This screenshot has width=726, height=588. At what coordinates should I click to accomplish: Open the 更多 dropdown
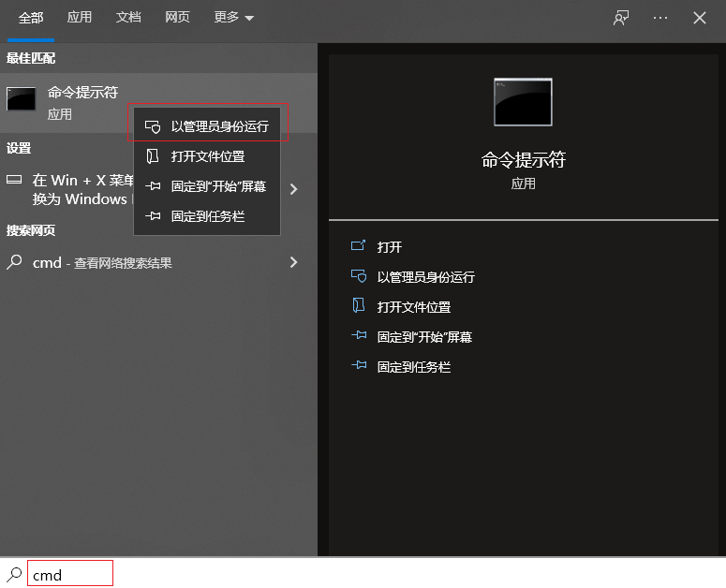point(233,18)
